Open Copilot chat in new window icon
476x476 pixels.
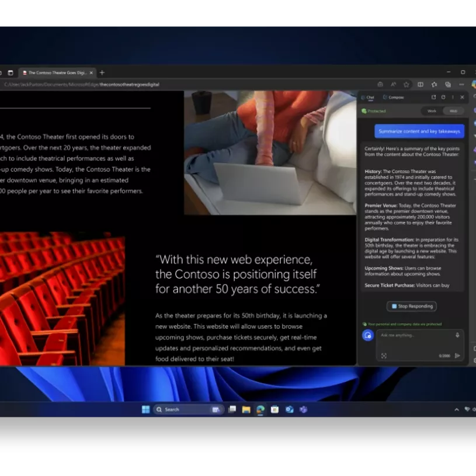pyautogui.click(x=433, y=97)
